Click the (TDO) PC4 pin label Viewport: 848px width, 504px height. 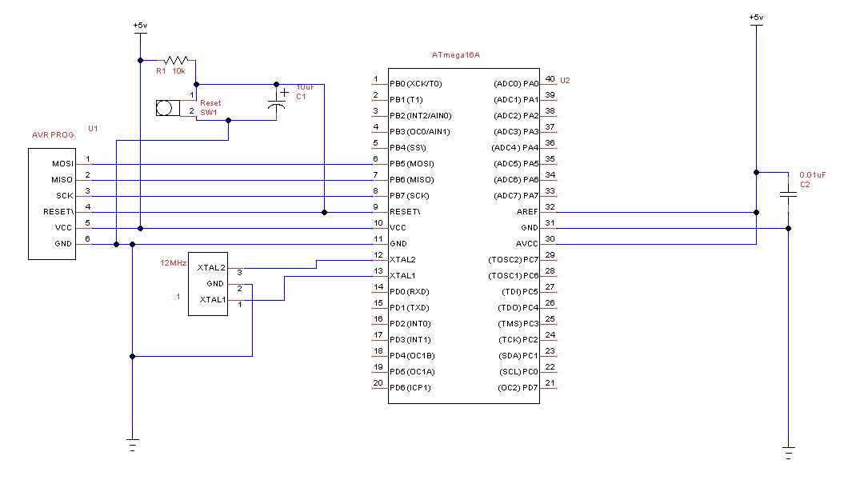(x=518, y=308)
